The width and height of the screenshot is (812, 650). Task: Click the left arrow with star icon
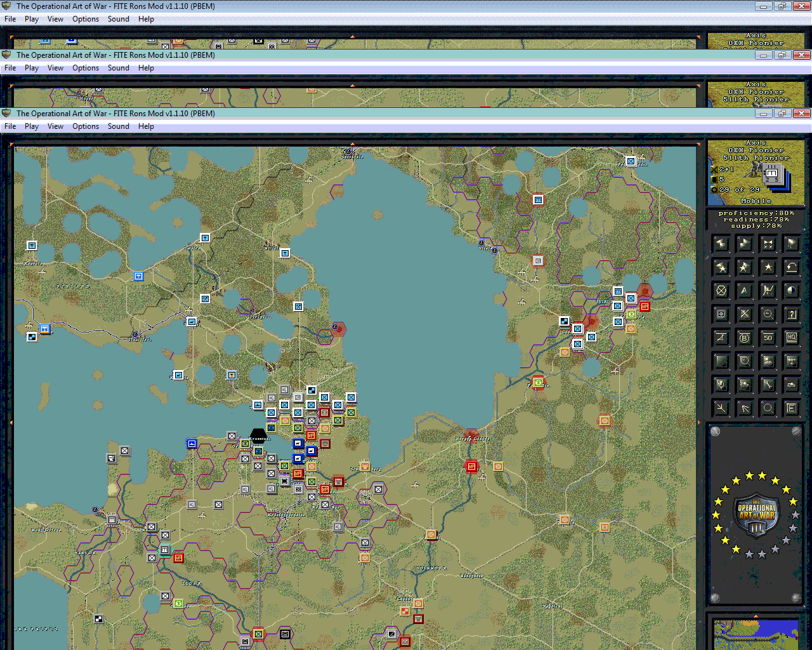[x=721, y=267]
